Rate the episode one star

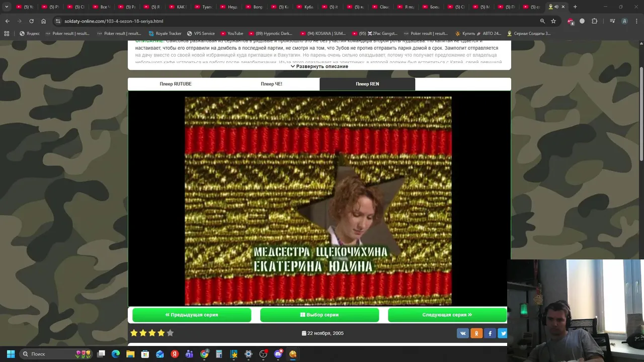click(134, 333)
